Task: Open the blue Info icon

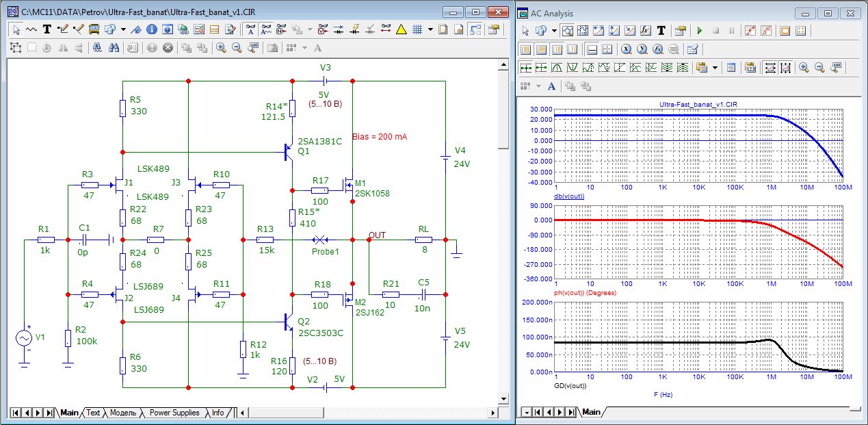Action: [x=151, y=29]
